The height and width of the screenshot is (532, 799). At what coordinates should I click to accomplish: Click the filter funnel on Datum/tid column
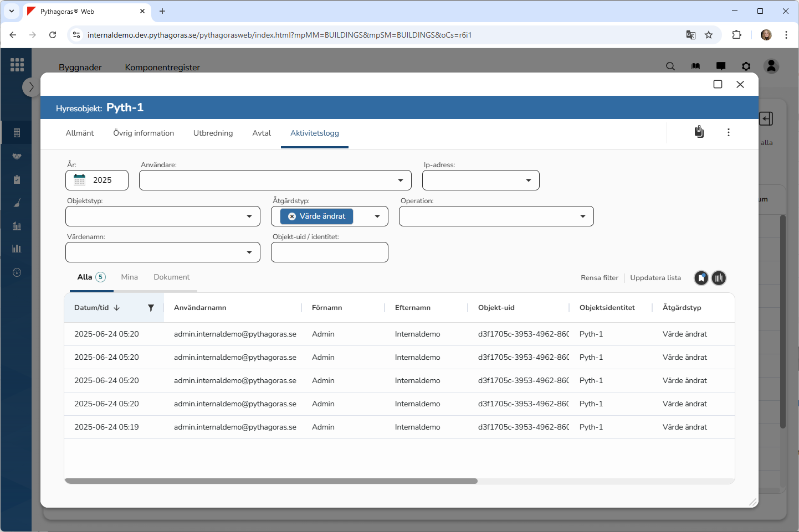(151, 308)
